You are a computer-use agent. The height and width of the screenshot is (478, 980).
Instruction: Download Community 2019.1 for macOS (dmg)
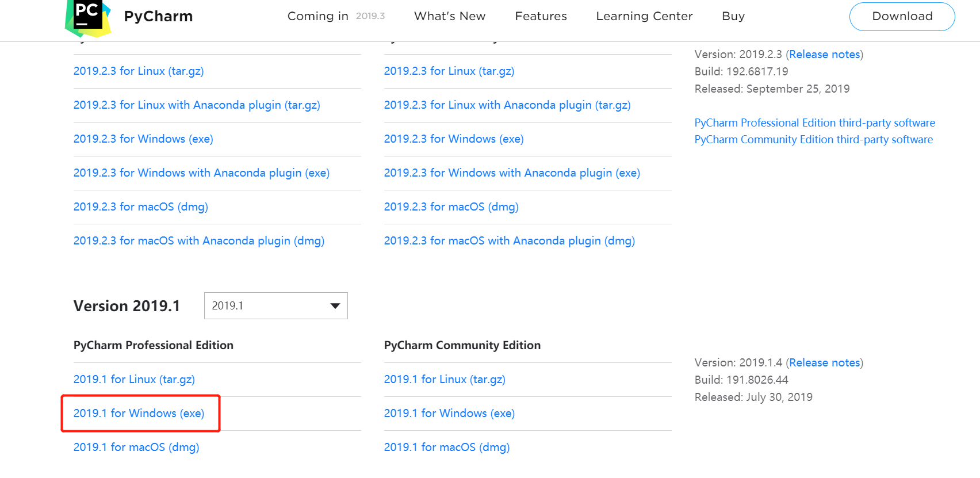pos(447,447)
